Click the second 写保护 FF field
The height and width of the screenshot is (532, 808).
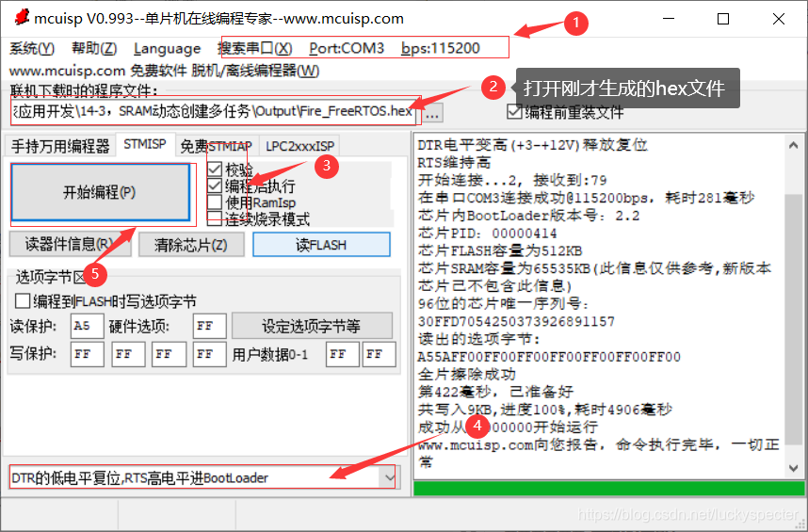click(128, 354)
